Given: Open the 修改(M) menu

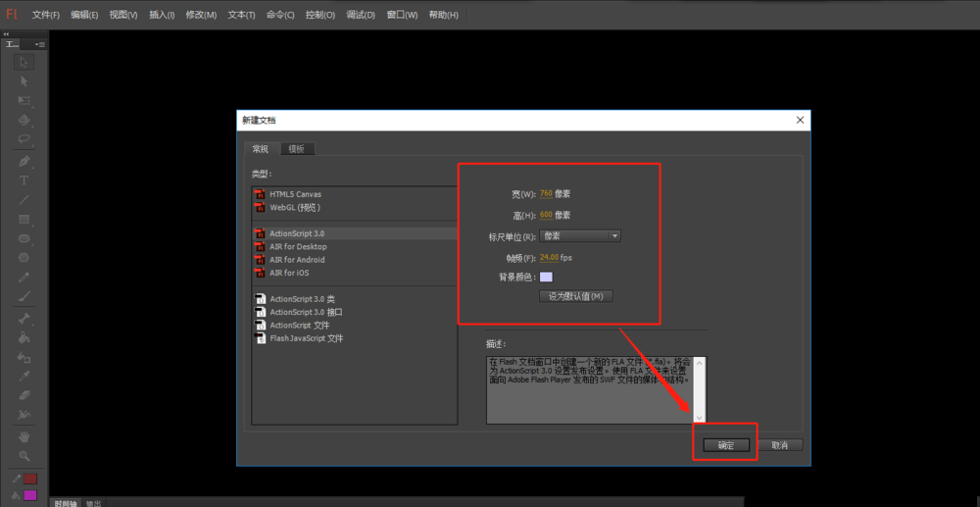Looking at the screenshot, I should pyautogui.click(x=201, y=15).
